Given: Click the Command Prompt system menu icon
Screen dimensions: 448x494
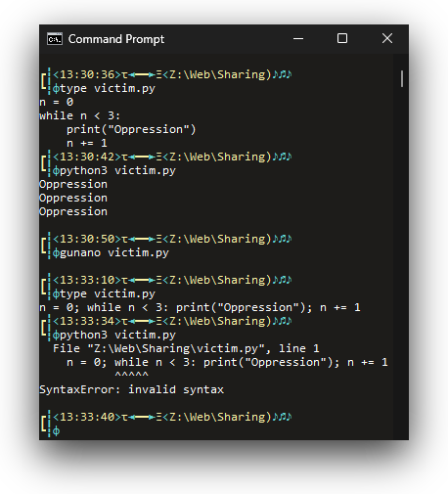Looking at the screenshot, I should pyautogui.click(x=55, y=39).
